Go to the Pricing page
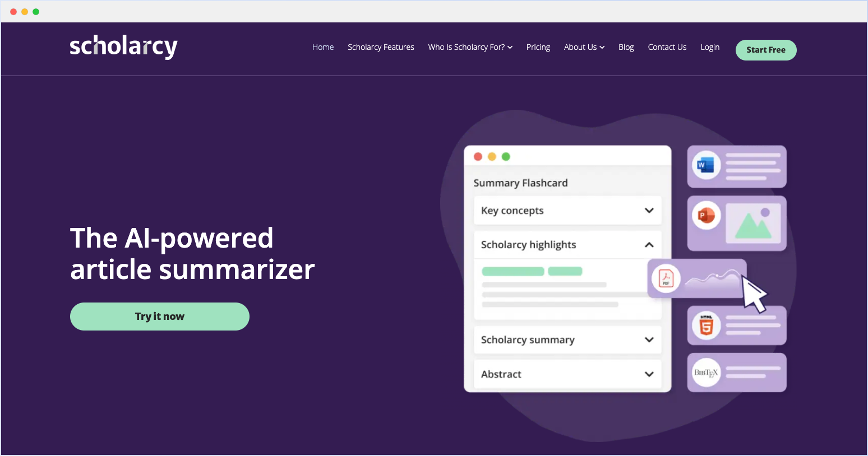868x456 pixels. (538, 47)
